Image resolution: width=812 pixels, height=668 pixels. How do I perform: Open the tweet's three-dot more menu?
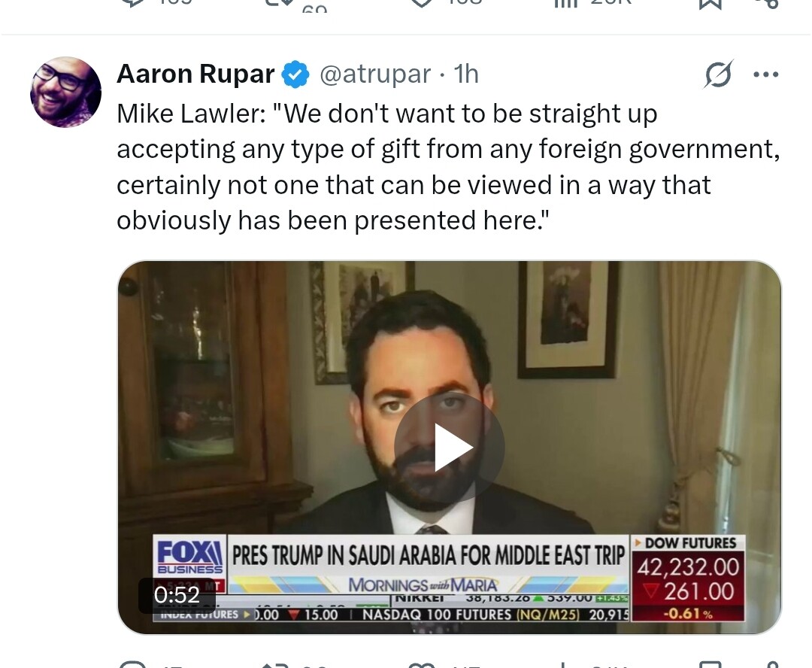(766, 74)
